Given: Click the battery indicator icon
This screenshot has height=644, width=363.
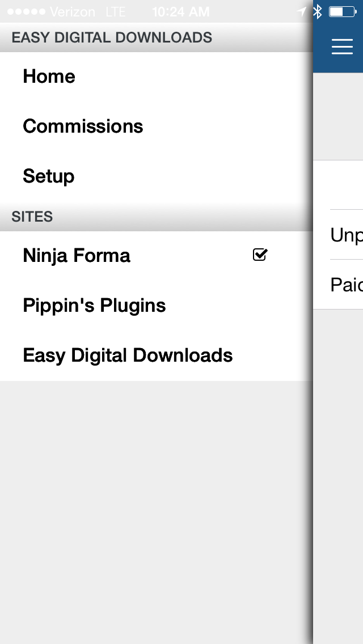Looking at the screenshot, I should (342, 11).
